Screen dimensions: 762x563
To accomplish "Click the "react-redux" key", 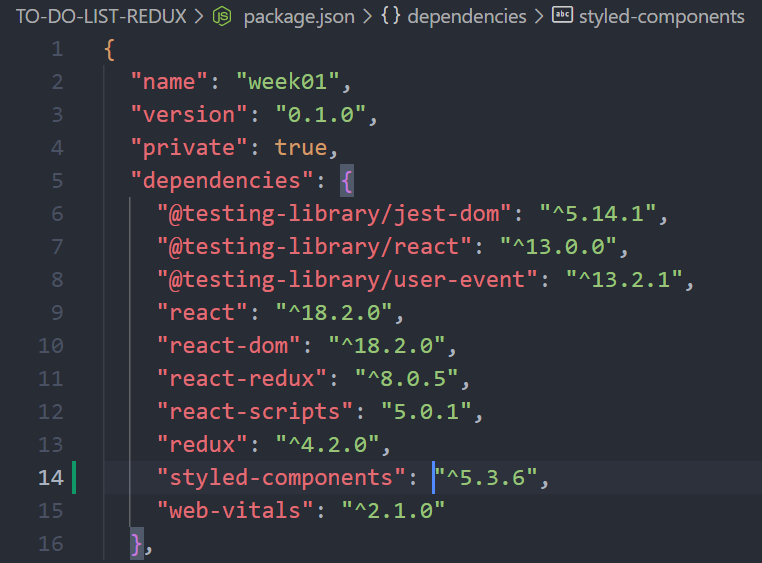I will pos(242,379).
